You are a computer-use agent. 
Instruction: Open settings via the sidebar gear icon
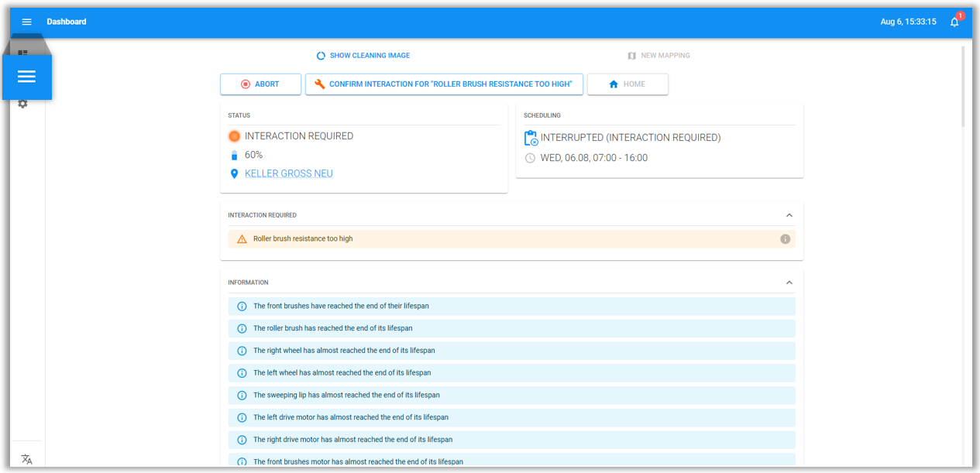coord(23,104)
